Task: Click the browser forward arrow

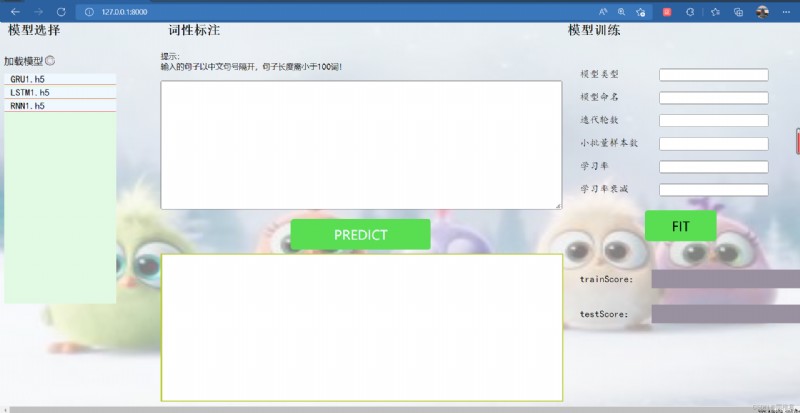Action: coord(38,12)
